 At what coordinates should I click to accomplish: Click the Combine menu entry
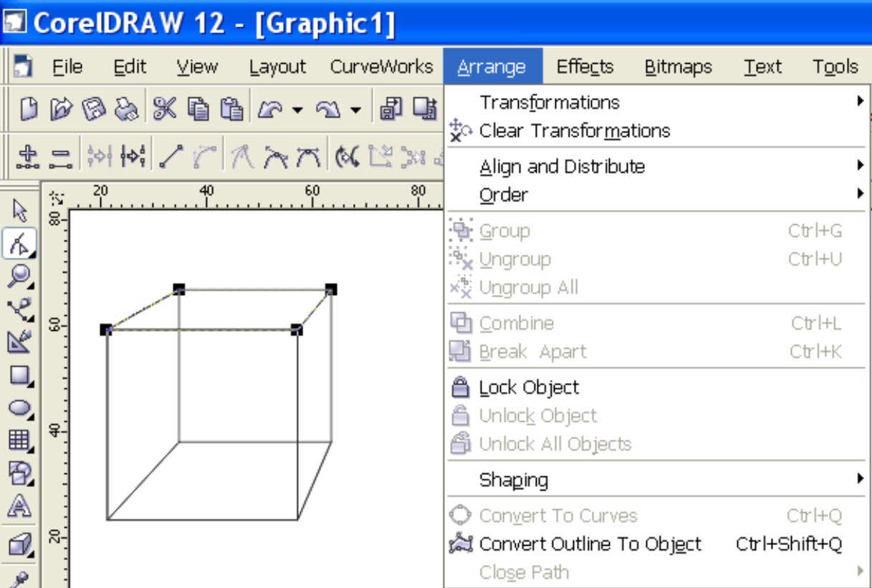[x=656, y=323]
